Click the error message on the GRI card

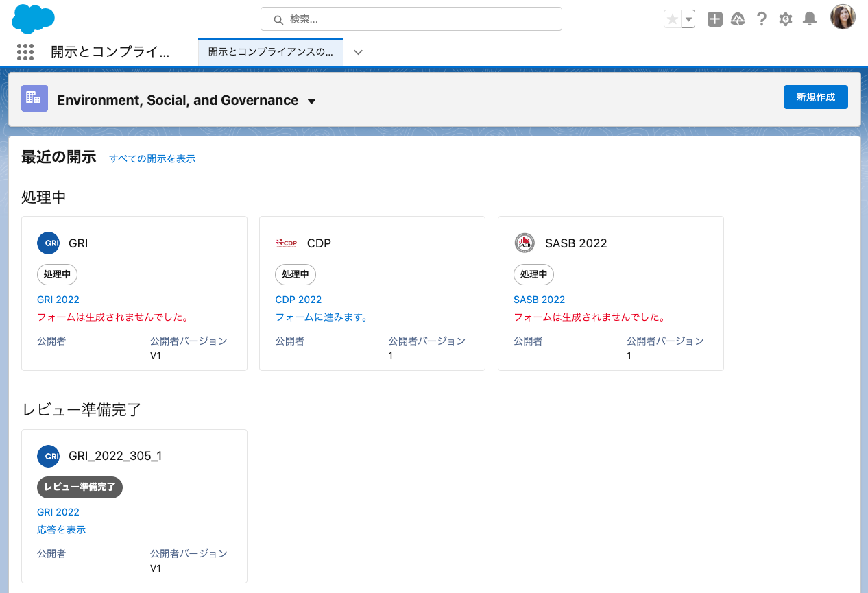113,317
